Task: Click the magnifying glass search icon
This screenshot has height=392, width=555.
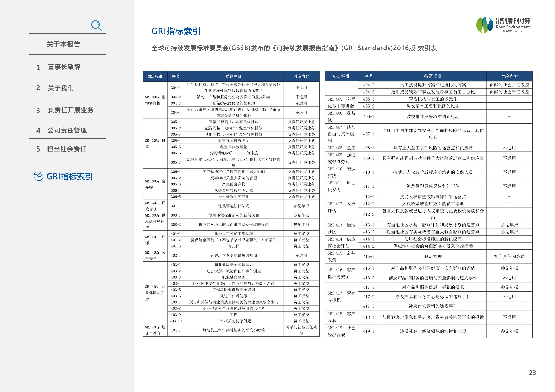Action: click(97, 25)
